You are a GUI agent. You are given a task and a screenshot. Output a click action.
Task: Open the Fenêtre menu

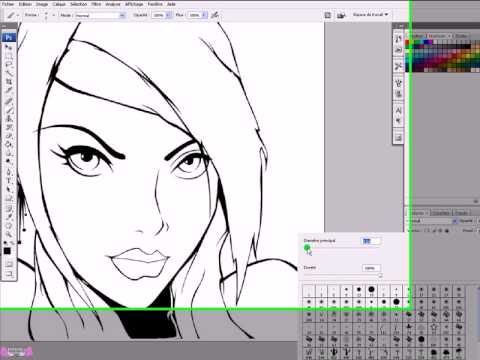click(x=155, y=4)
